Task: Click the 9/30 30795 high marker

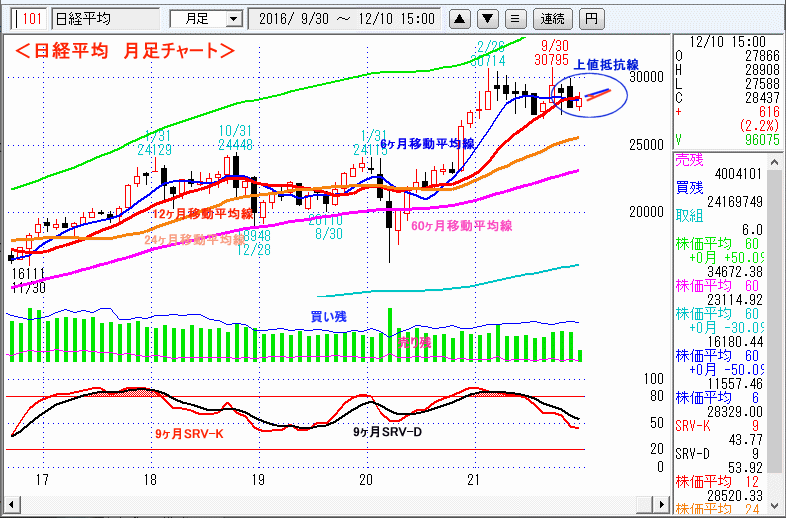Action: 556,54
